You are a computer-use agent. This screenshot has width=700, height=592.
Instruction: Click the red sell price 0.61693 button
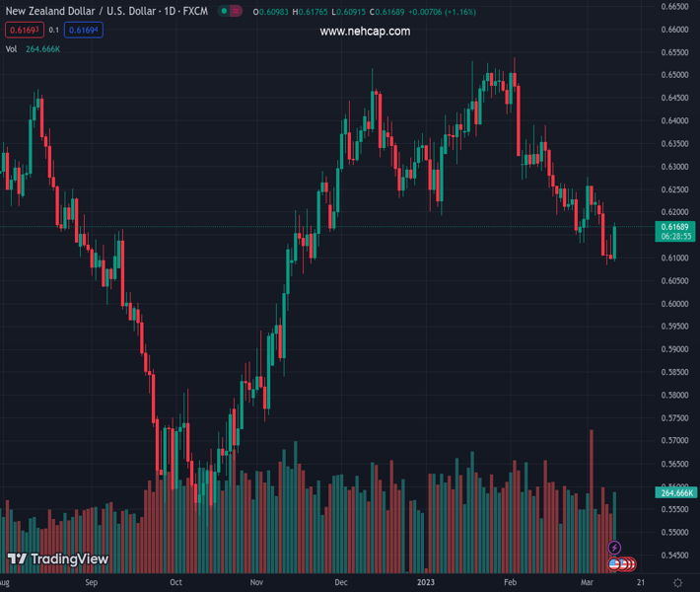[x=24, y=31]
